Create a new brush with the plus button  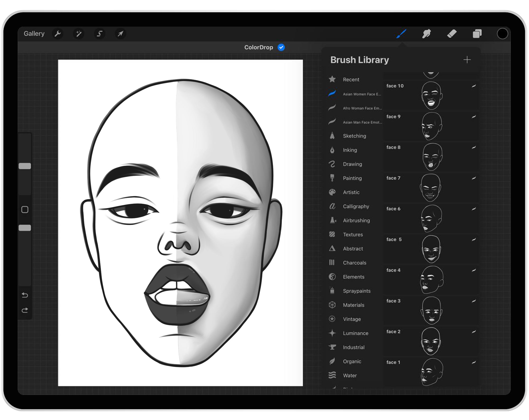click(x=467, y=60)
